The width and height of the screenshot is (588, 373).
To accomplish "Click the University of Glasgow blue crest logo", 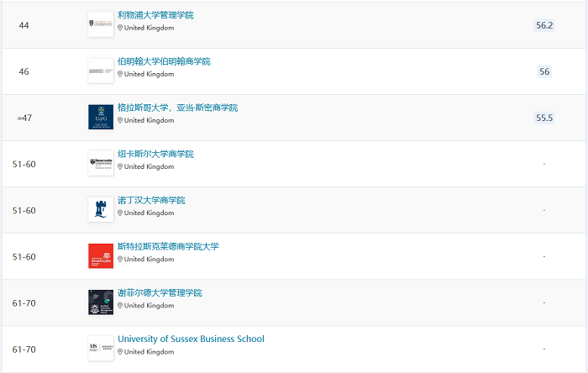I will click(x=100, y=118).
